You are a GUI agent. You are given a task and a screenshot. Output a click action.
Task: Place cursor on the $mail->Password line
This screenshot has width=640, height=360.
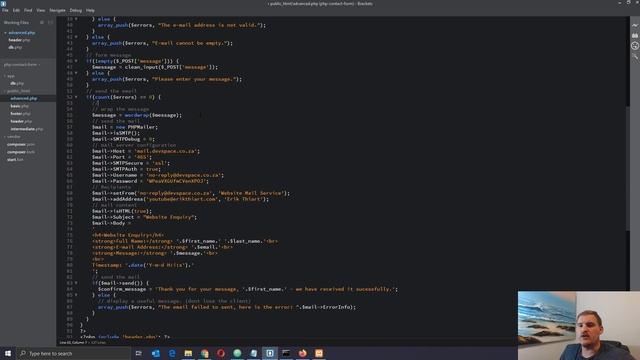[150, 181]
